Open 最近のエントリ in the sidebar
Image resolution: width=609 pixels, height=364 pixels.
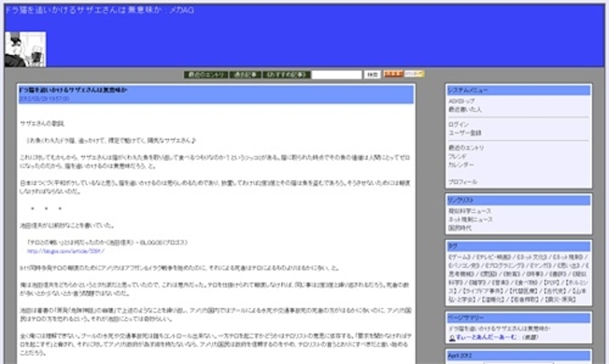(x=466, y=148)
